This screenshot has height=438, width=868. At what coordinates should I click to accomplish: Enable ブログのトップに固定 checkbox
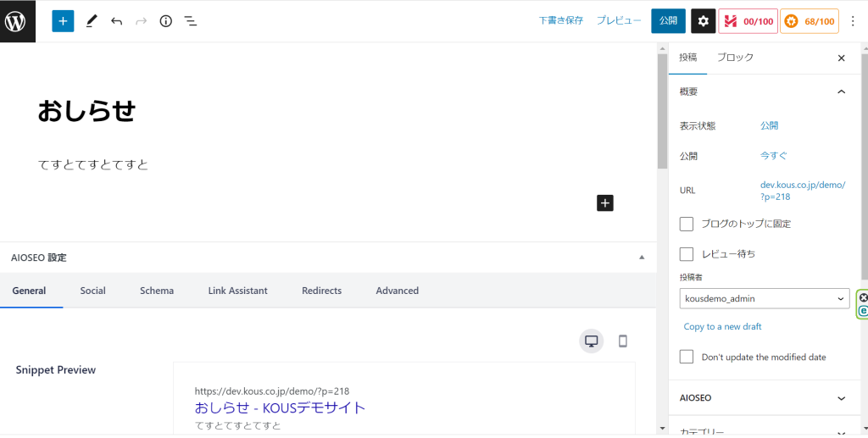pos(687,224)
